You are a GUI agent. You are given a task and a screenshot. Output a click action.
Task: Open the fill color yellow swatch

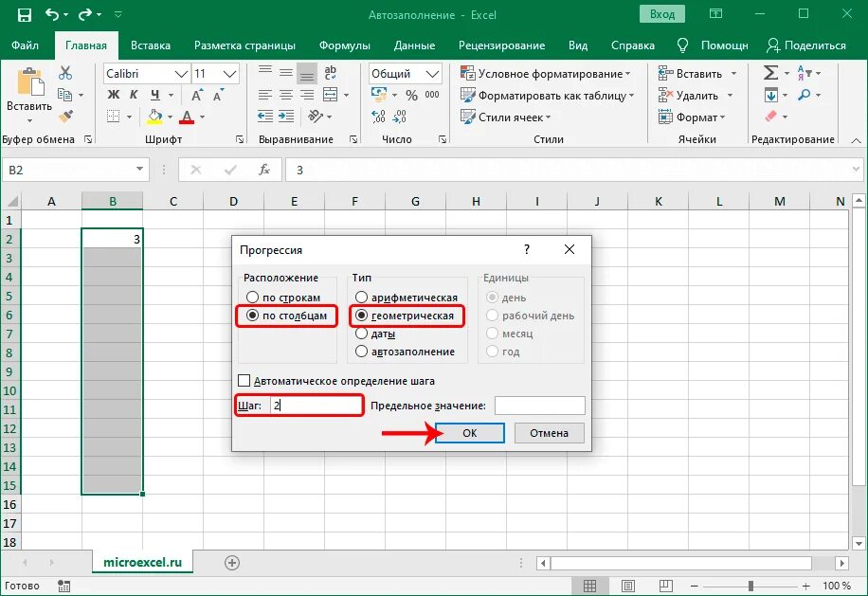[154, 117]
